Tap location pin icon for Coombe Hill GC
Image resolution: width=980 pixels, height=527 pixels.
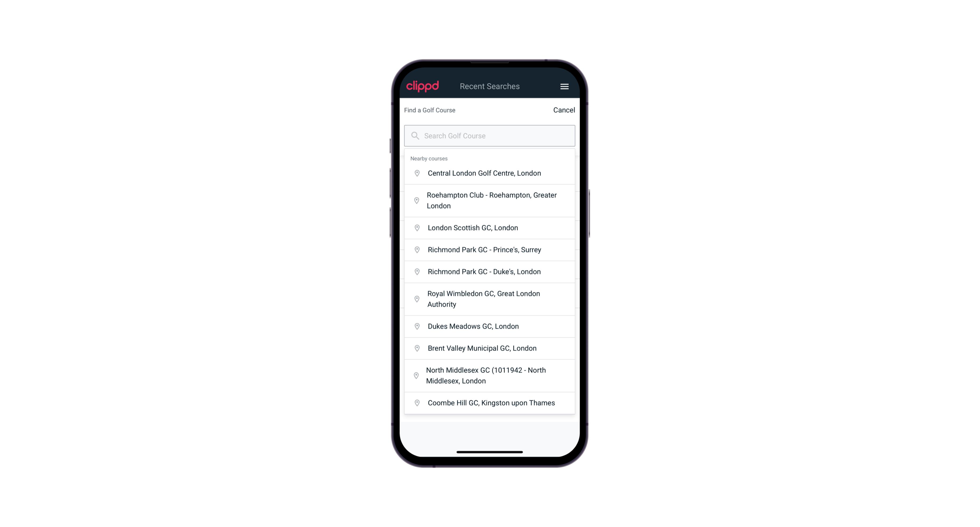pyautogui.click(x=416, y=403)
